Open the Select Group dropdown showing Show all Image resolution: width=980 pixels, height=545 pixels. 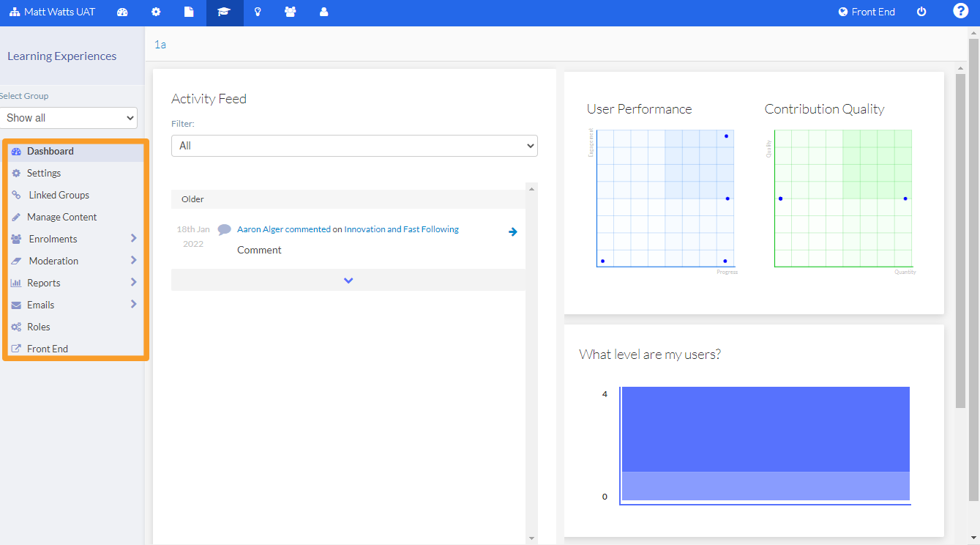click(69, 117)
